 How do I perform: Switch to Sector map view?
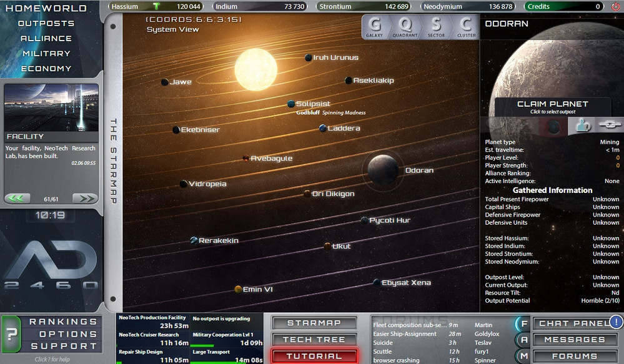[x=436, y=27]
